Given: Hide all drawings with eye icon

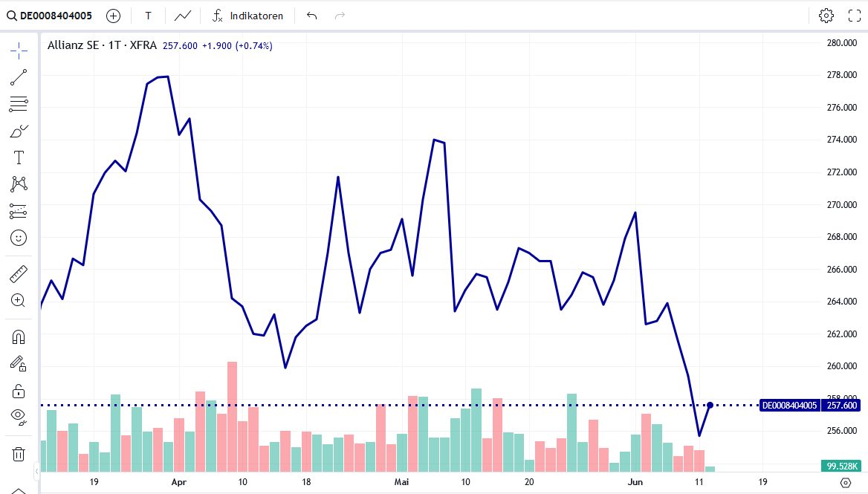Looking at the screenshot, I should 19,416.
